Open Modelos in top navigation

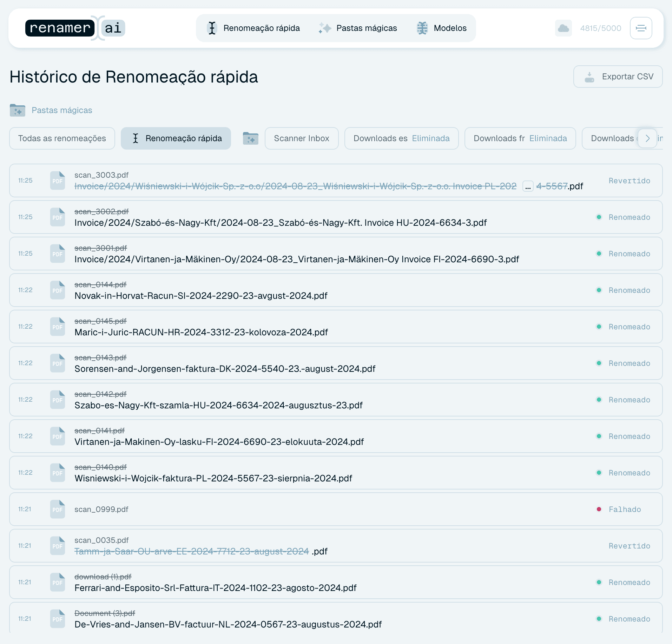click(441, 28)
